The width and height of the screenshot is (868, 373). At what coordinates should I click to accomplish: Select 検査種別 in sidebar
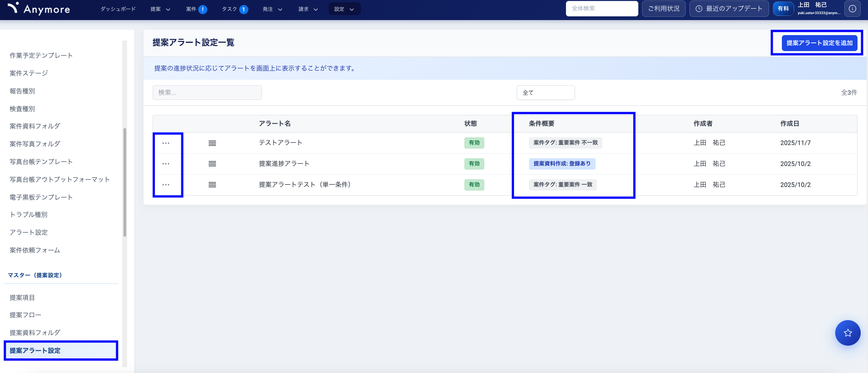pyautogui.click(x=22, y=109)
